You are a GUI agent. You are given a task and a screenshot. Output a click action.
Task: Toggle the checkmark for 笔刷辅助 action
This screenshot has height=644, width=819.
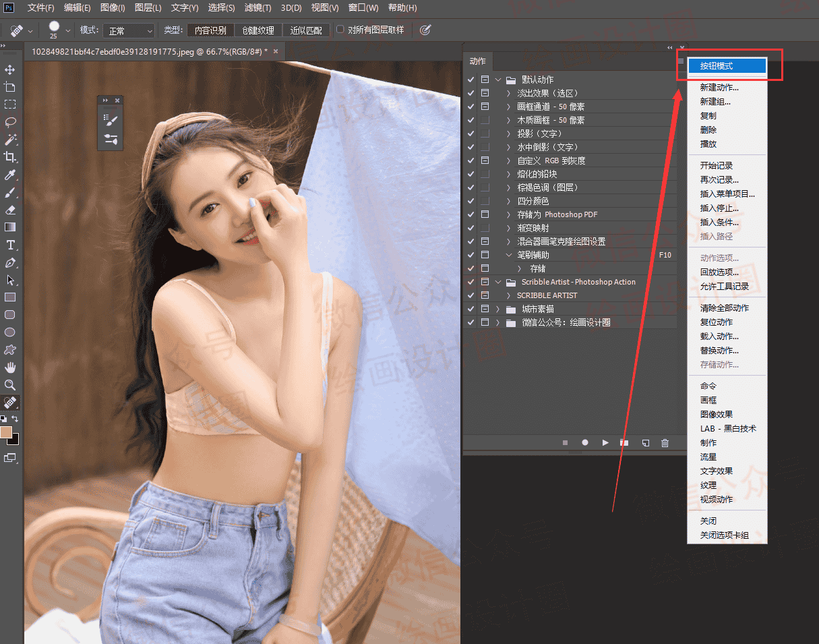point(471,255)
